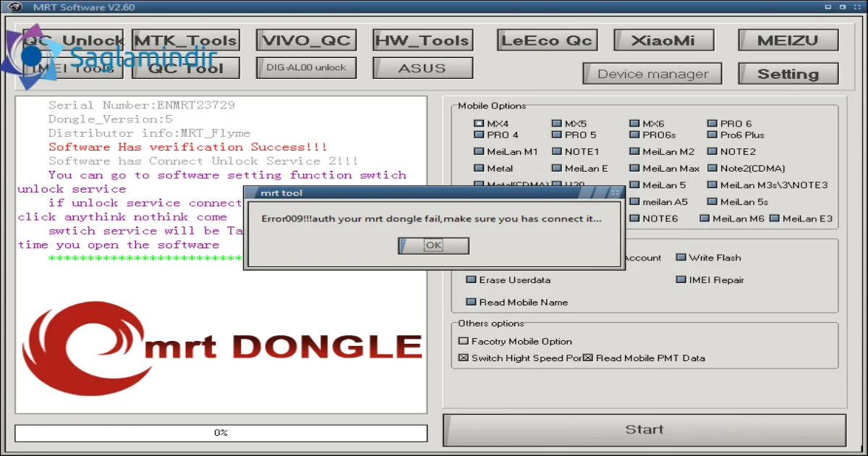
Task: Pick the Note2(CDMA) model option
Action: pos(746,168)
